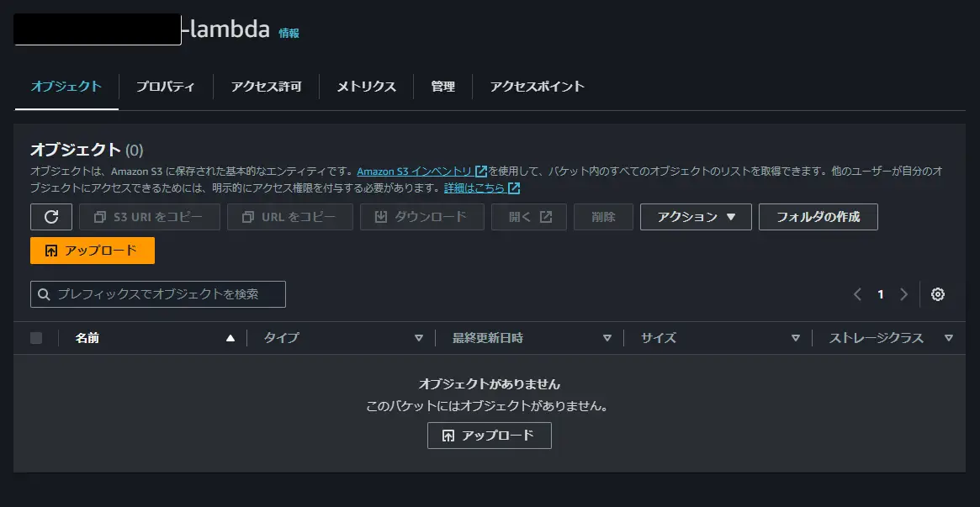
Task: Click アップロード button in empty table area
Action: 490,436
